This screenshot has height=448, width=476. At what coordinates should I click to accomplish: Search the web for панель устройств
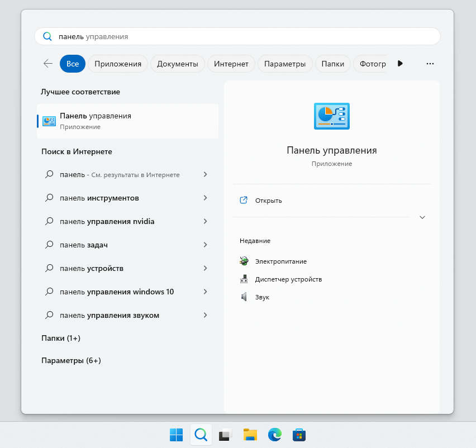point(92,268)
